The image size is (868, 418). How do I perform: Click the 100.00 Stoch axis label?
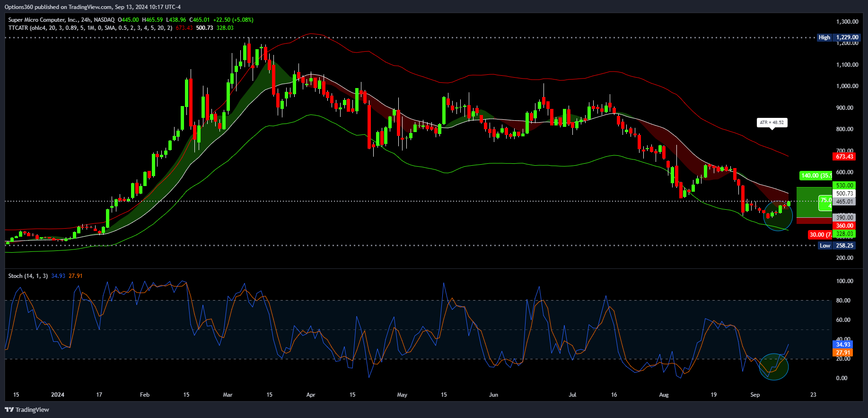click(845, 281)
